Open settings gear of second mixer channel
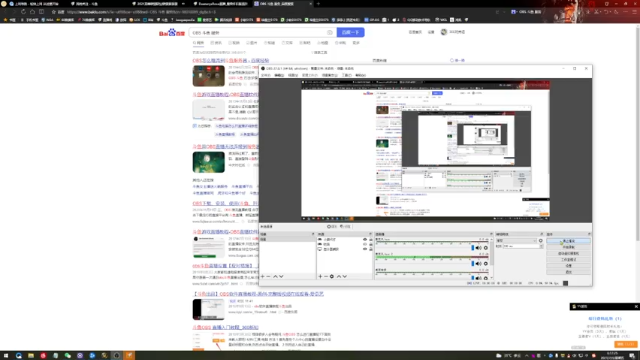Image resolution: width=640 pixels, height=360 pixels. 486,264
